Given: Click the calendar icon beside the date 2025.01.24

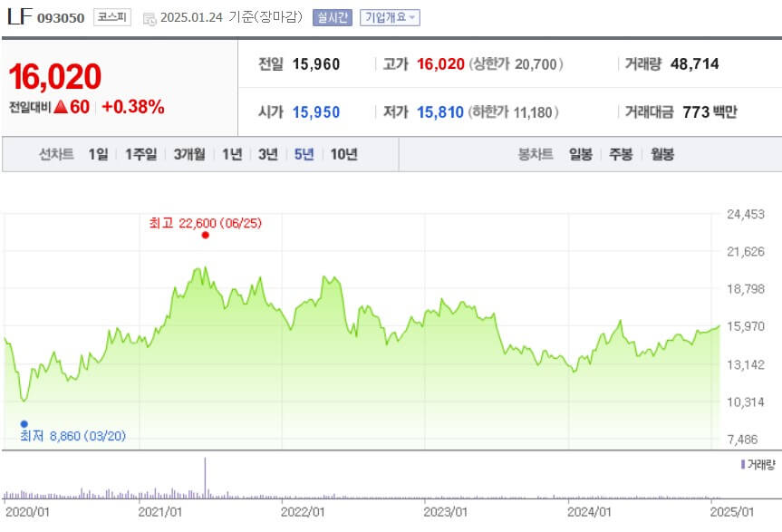Looking at the screenshot, I should [150, 19].
